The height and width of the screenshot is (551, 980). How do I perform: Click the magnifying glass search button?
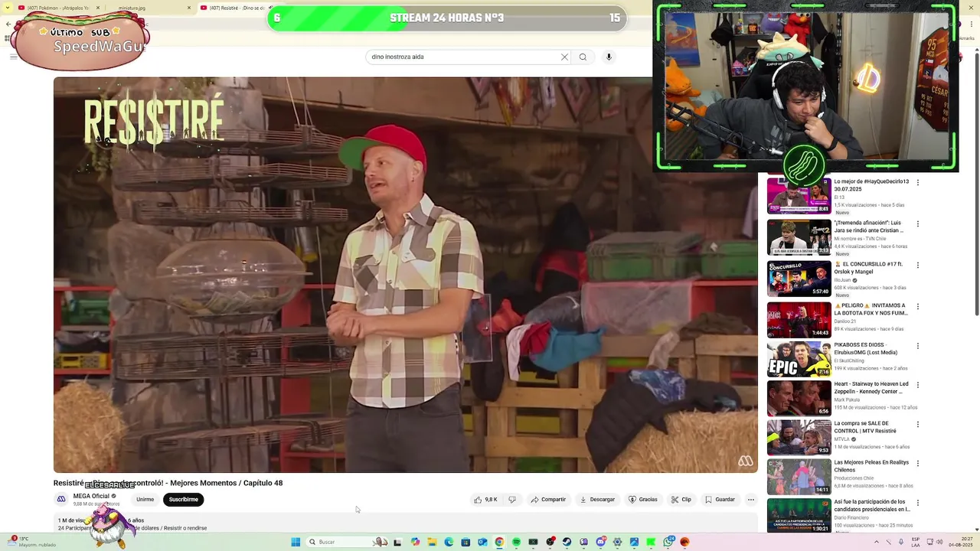(x=583, y=57)
